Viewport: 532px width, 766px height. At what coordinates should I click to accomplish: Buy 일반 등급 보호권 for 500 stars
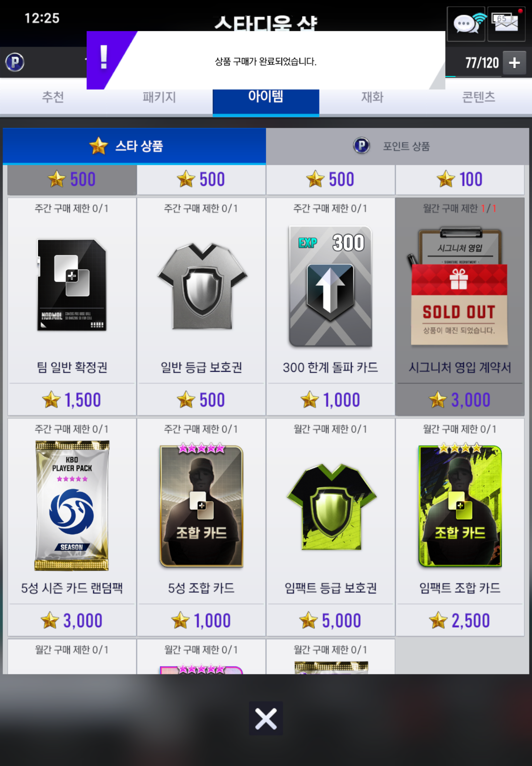[x=201, y=399]
